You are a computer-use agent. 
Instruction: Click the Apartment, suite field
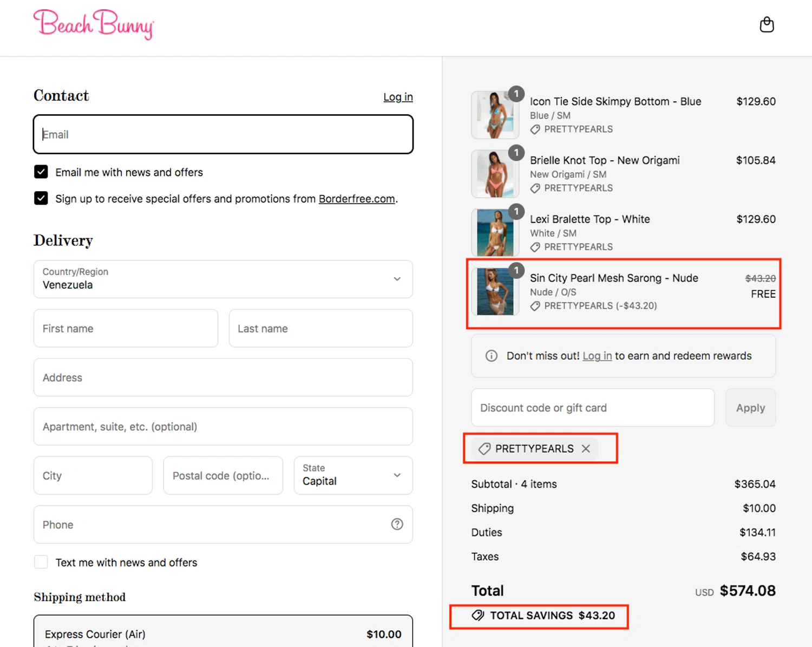pos(223,426)
